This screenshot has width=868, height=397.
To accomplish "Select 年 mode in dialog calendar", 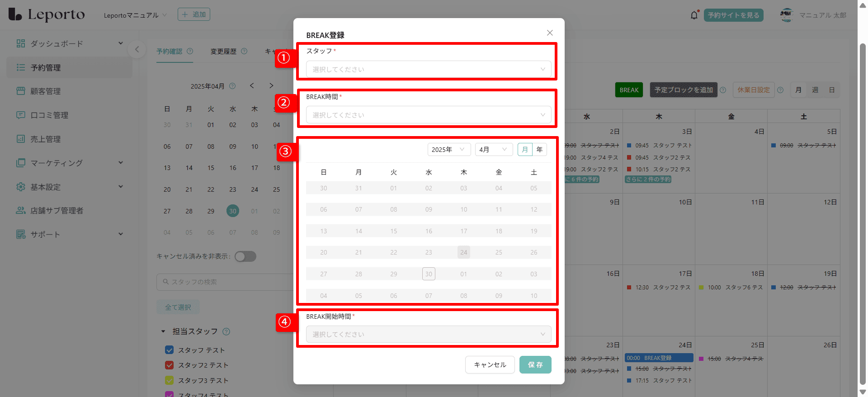I will (539, 149).
